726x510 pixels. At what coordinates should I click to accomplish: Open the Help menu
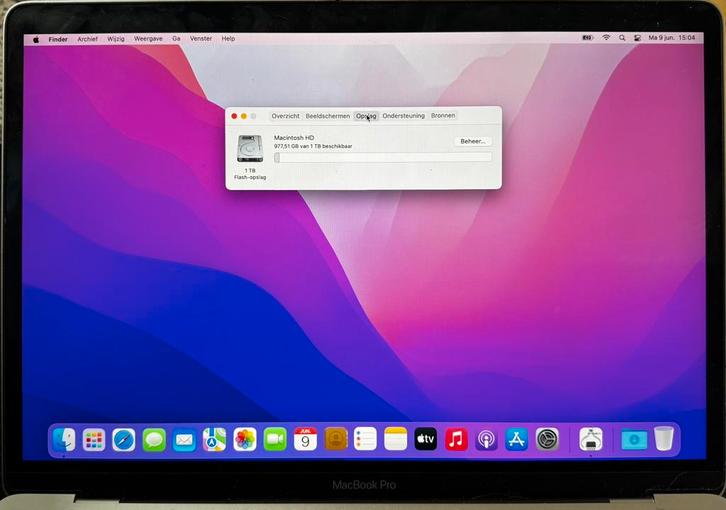tap(228, 38)
